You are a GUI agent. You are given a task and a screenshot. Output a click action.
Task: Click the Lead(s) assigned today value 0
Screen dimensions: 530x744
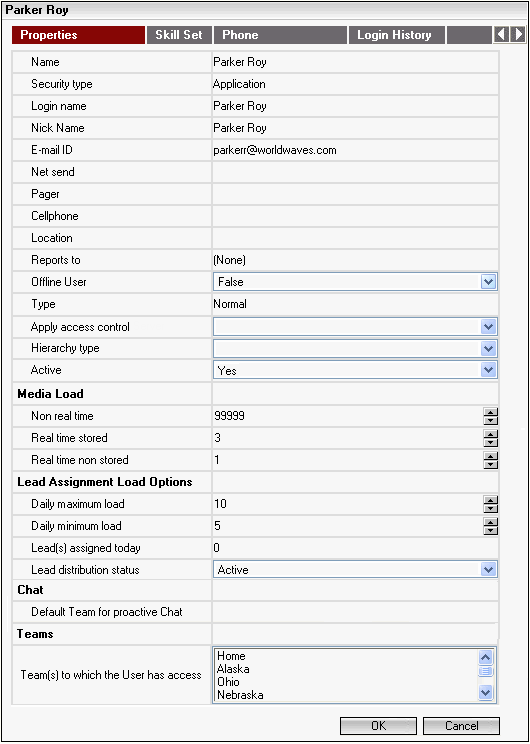coord(216,548)
